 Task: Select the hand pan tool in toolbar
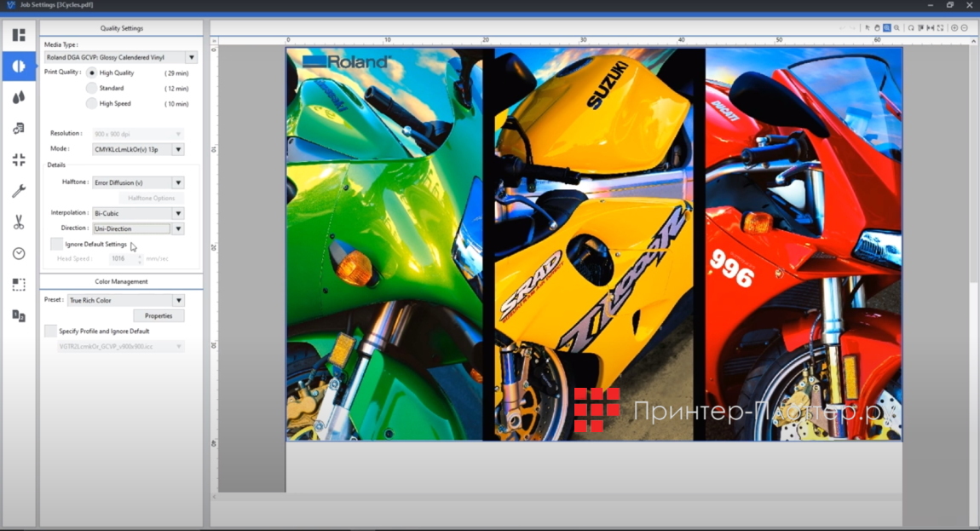tap(877, 28)
